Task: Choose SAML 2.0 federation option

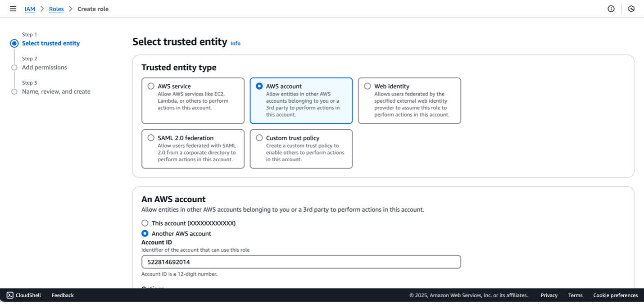Action: [x=151, y=138]
